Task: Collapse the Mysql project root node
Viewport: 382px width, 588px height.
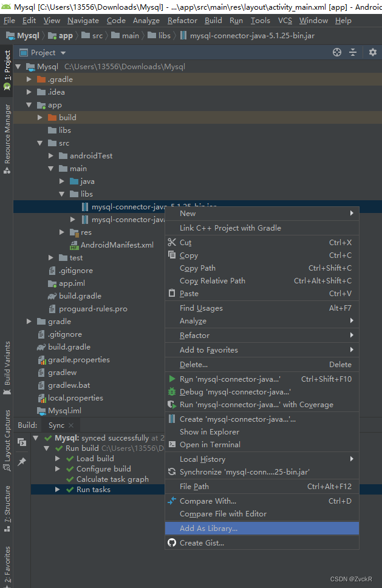Action: coord(18,67)
